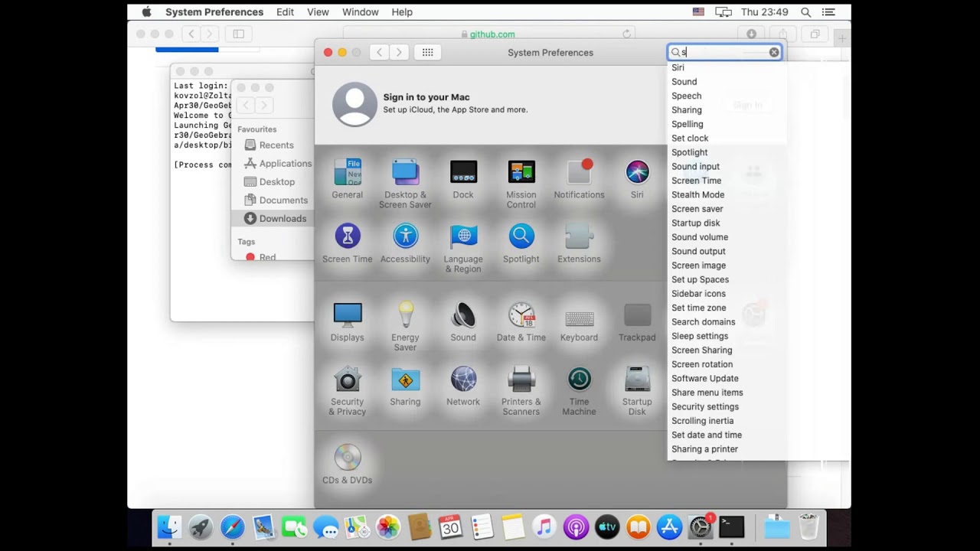Go forward in System Preferences

tap(399, 52)
